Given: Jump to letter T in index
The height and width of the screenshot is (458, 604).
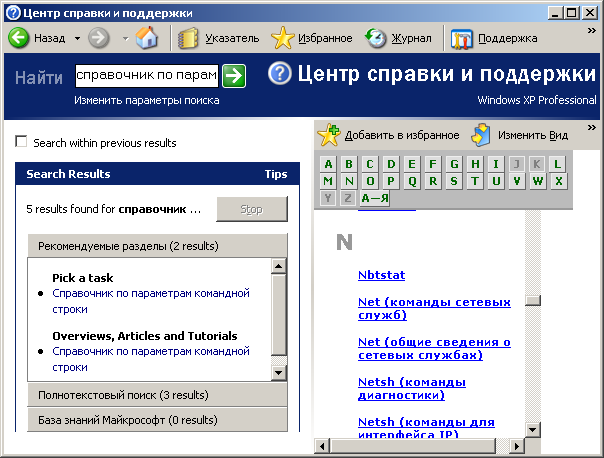Looking at the screenshot, I should 475,181.
